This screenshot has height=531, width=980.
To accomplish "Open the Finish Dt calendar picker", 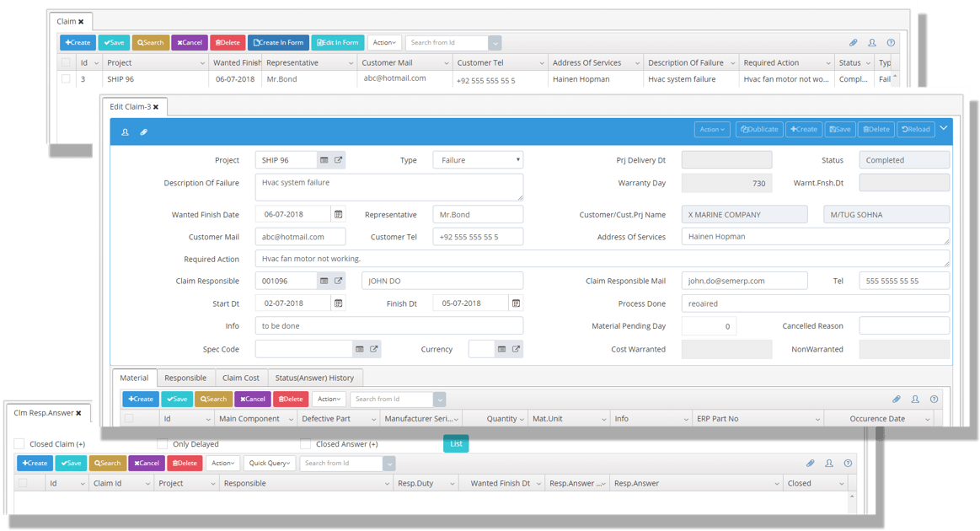I will (516, 303).
